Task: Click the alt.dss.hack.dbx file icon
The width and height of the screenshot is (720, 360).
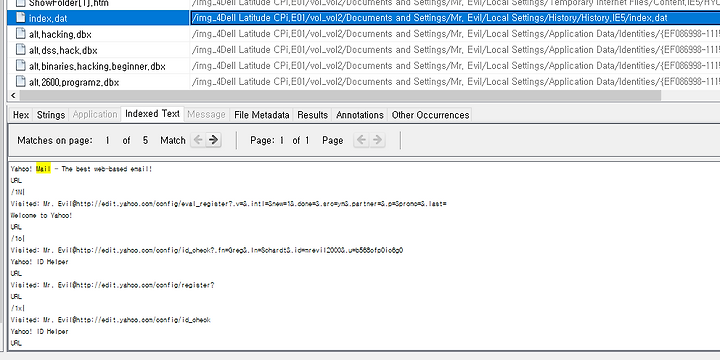Action: [20, 50]
